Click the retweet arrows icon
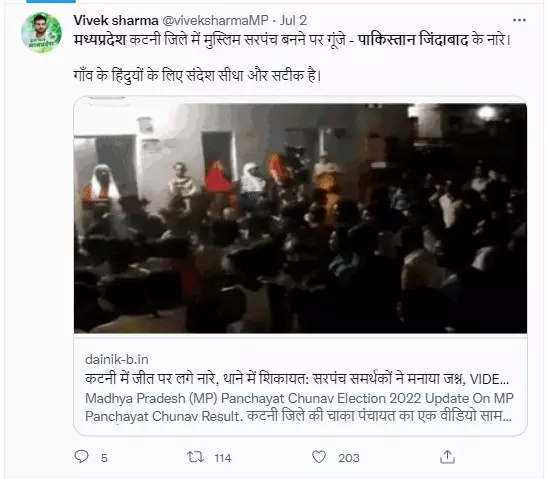Image resolution: width=547 pixels, height=479 pixels. click(x=195, y=457)
